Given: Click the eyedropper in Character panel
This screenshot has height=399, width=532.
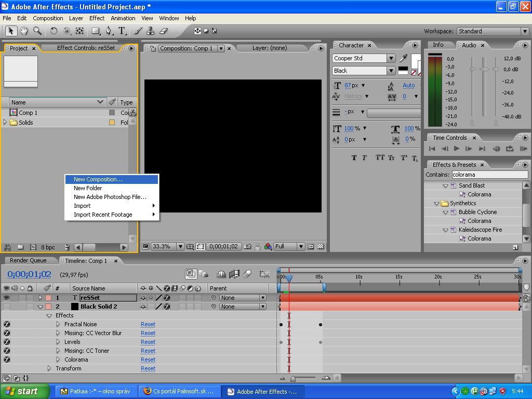Looking at the screenshot, I should (x=402, y=59).
